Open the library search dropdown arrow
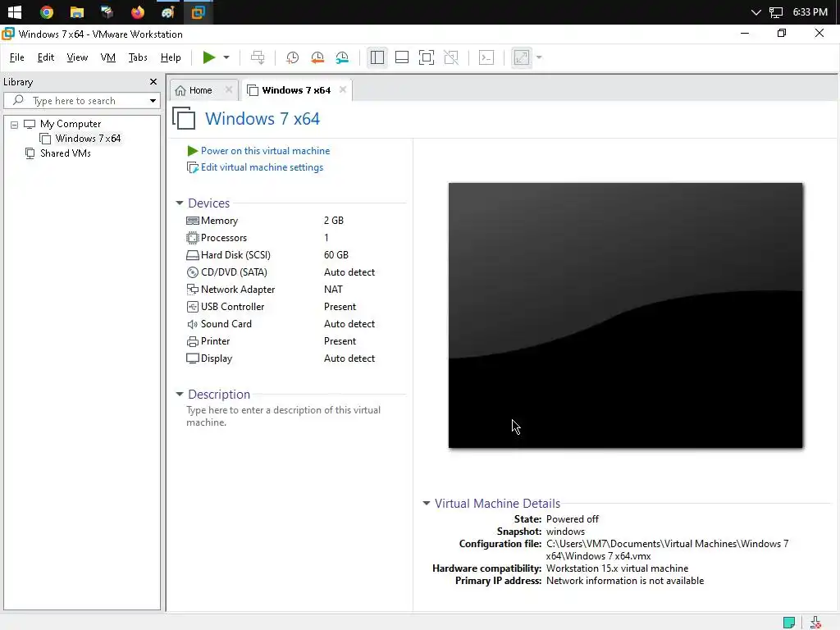 pyautogui.click(x=153, y=101)
